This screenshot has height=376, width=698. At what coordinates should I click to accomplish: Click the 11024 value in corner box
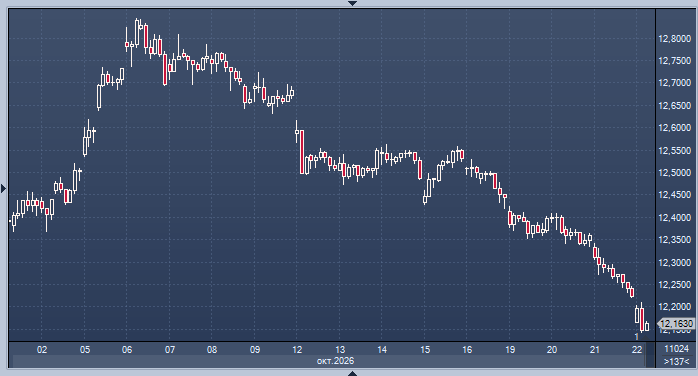[676, 349]
